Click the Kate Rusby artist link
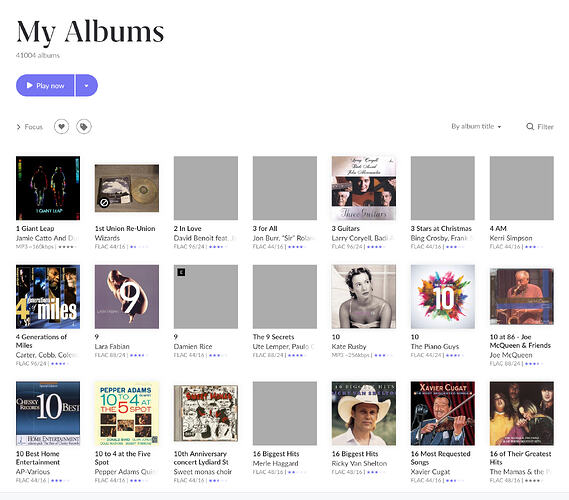This screenshot has width=569, height=500. click(x=349, y=347)
